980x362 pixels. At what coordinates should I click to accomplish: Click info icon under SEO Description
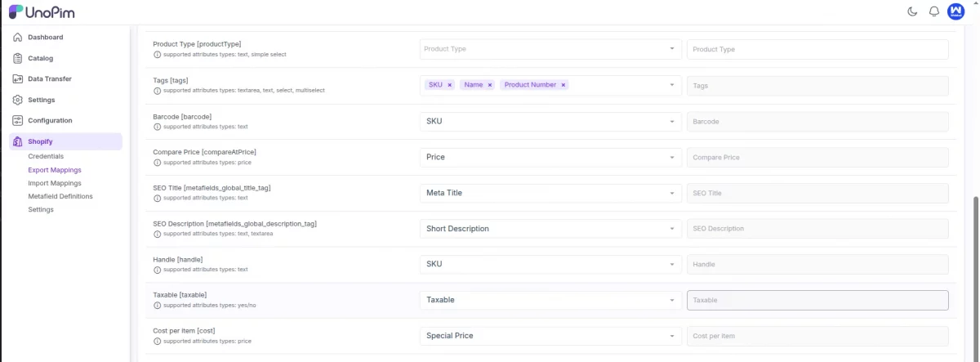(157, 234)
